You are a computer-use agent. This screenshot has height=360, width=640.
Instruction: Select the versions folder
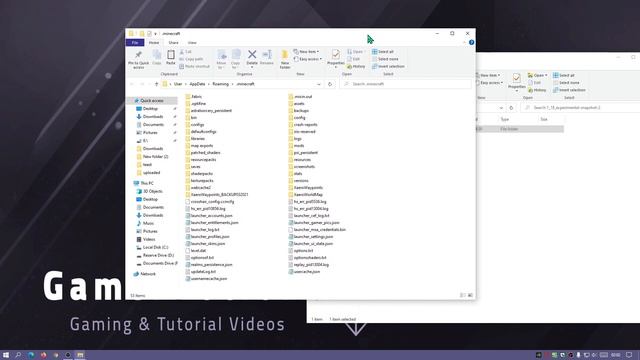[x=301, y=180]
